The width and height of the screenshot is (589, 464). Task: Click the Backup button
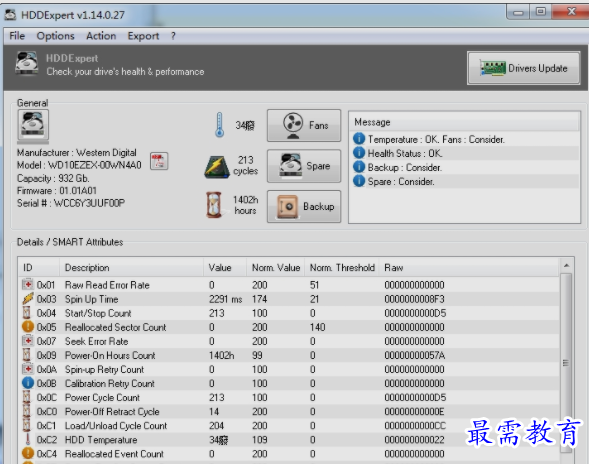point(304,206)
